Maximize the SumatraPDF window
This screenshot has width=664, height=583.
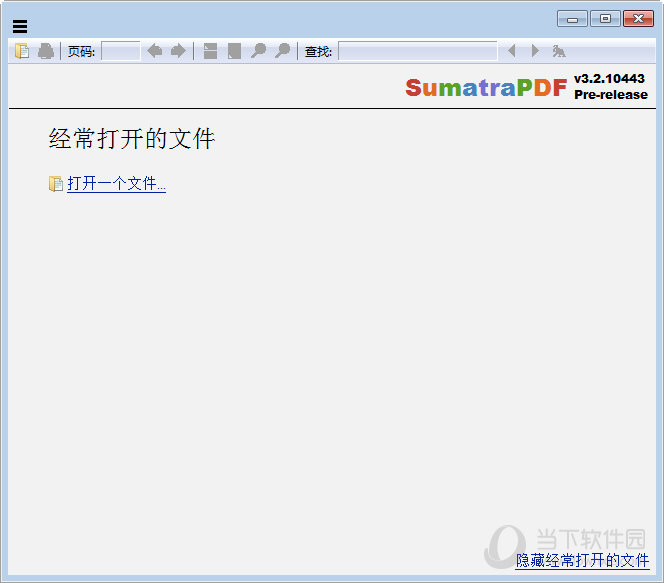tap(604, 19)
